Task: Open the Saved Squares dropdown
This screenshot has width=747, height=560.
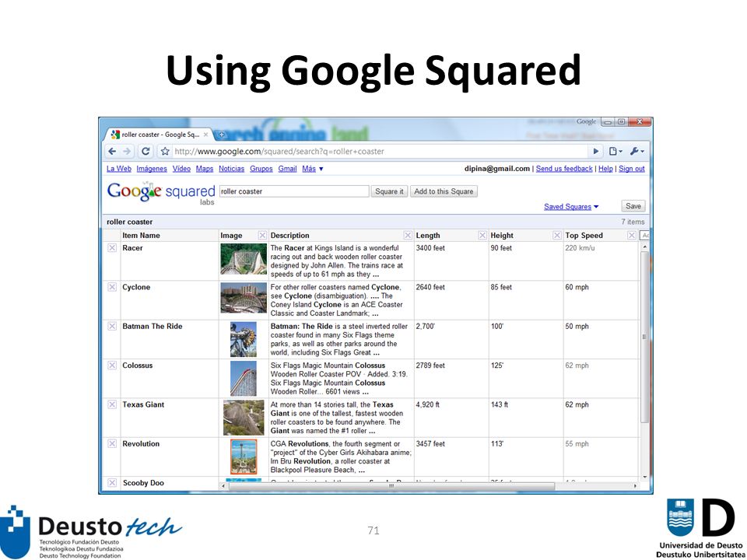Action: pyautogui.click(x=571, y=207)
